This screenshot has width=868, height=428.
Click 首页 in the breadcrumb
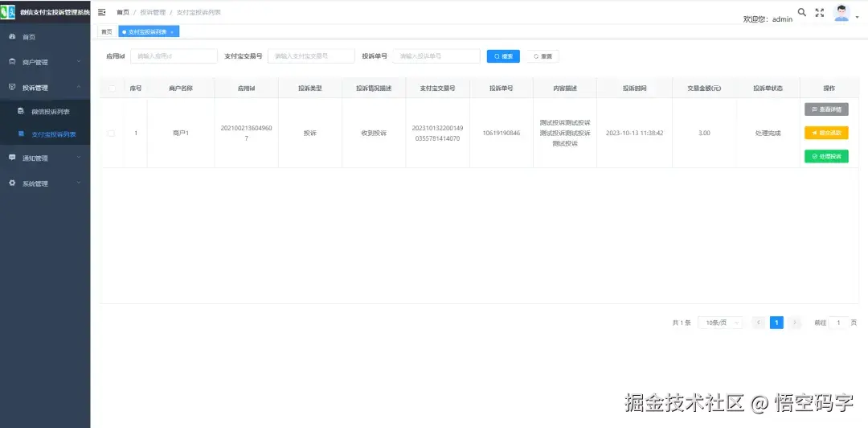point(123,11)
